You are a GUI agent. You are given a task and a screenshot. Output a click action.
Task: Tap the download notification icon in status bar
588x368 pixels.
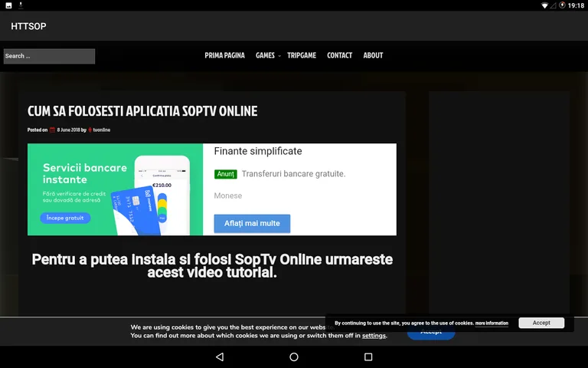(x=21, y=5)
